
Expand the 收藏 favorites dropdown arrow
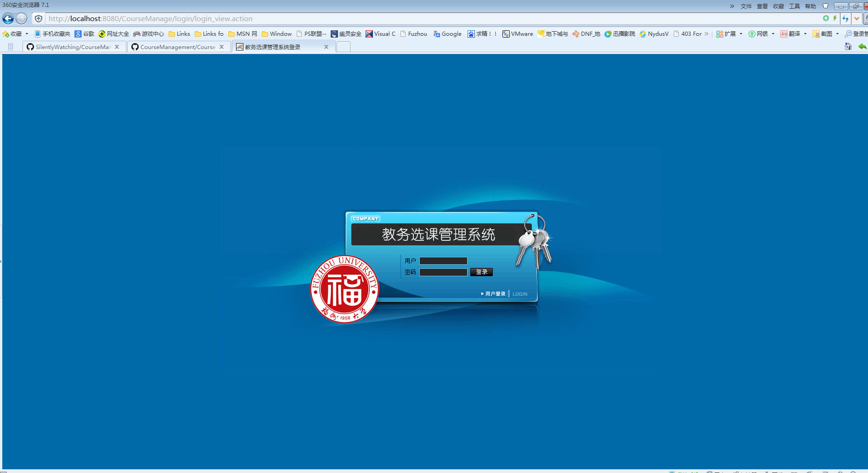[27, 34]
